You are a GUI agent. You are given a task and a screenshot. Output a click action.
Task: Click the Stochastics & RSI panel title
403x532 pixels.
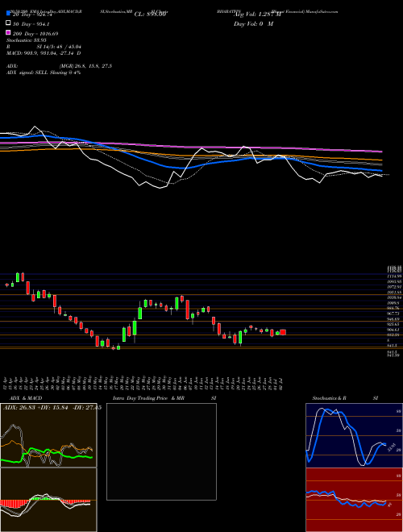click(x=345, y=398)
